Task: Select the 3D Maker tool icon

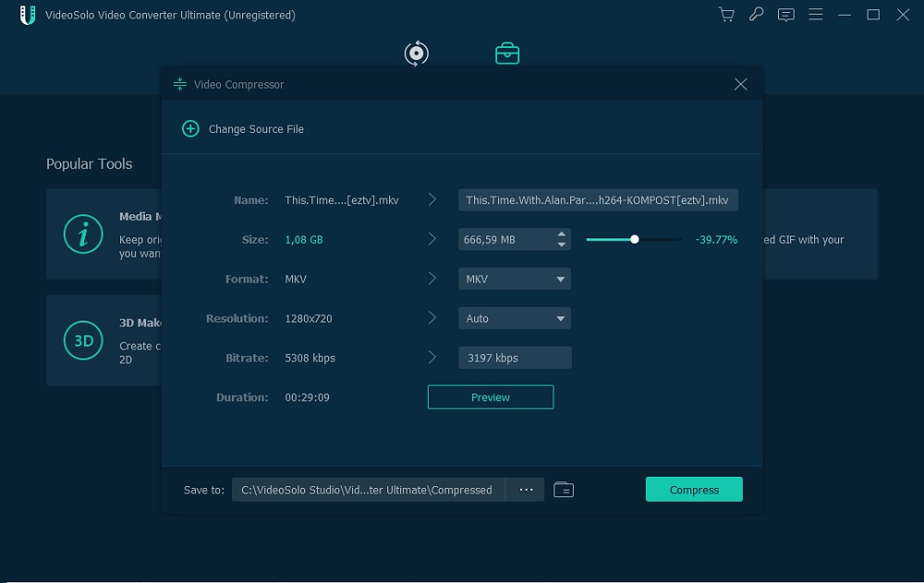Action: click(x=82, y=340)
